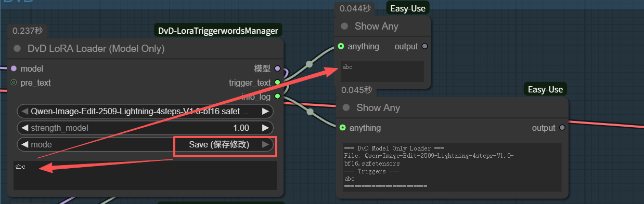Image resolution: width=644 pixels, height=204 pixels.
Task: Click the pre_text input port
Action: point(14,83)
